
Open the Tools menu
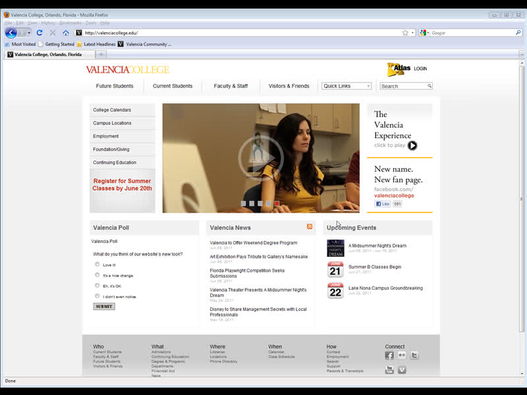(x=91, y=23)
